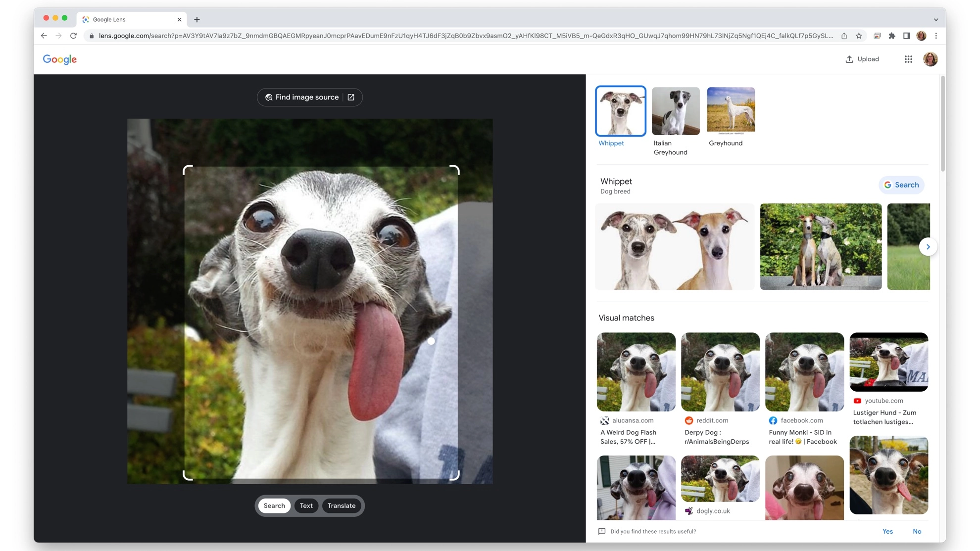Show the next Whippet images with the arrow
Image resolution: width=980 pixels, height=551 pixels.
pyautogui.click(x=928, y=247)
